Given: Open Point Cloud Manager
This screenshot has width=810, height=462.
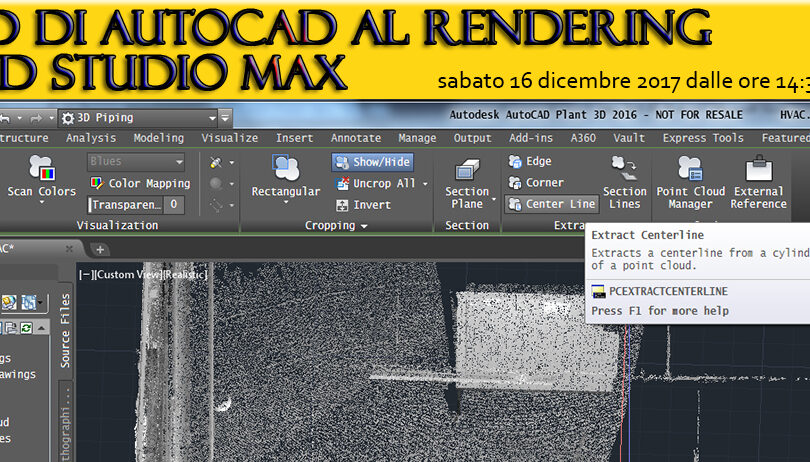Looking at the screenshot, I should (691, 183).
